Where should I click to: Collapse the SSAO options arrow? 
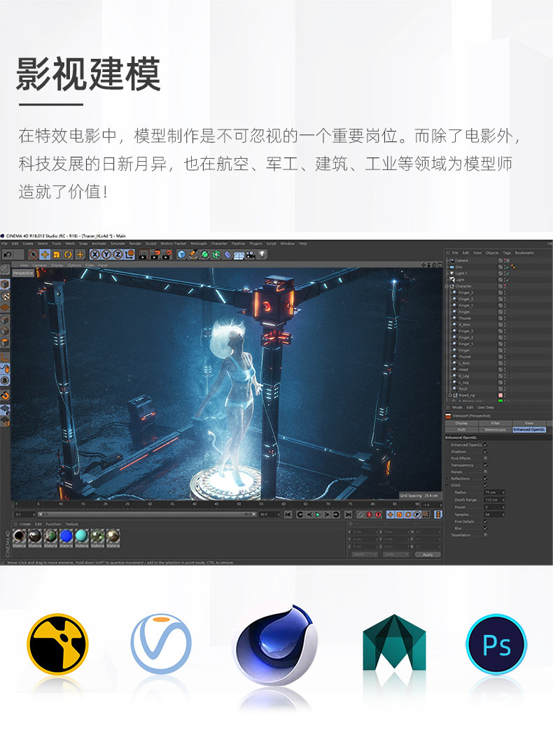click(x=447, y=485)
